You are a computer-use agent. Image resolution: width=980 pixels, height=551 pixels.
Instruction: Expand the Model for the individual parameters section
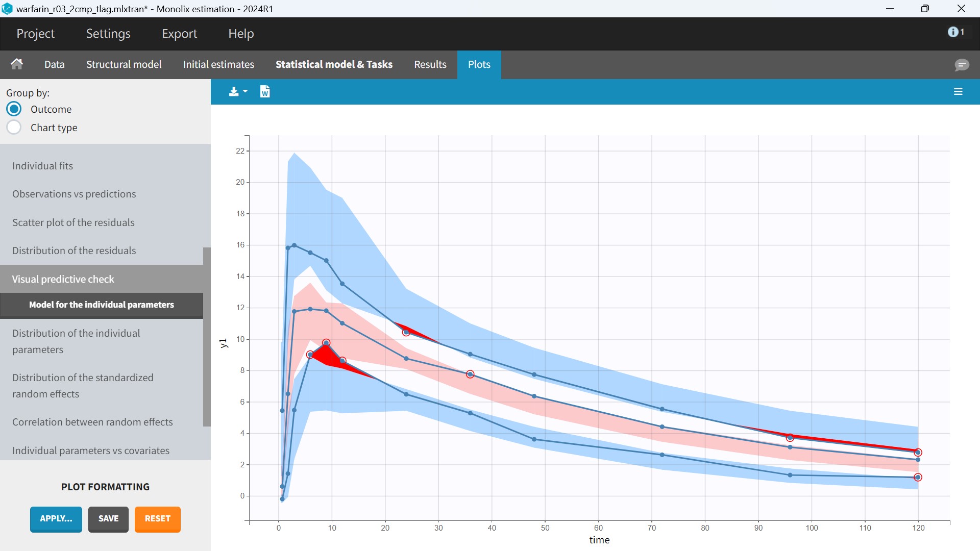[102, 305]
